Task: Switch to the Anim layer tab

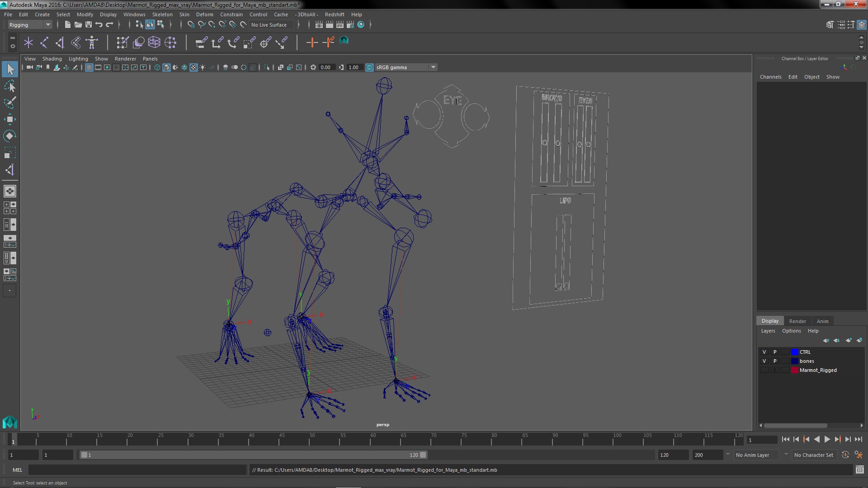Action: [x=822, y=321]
